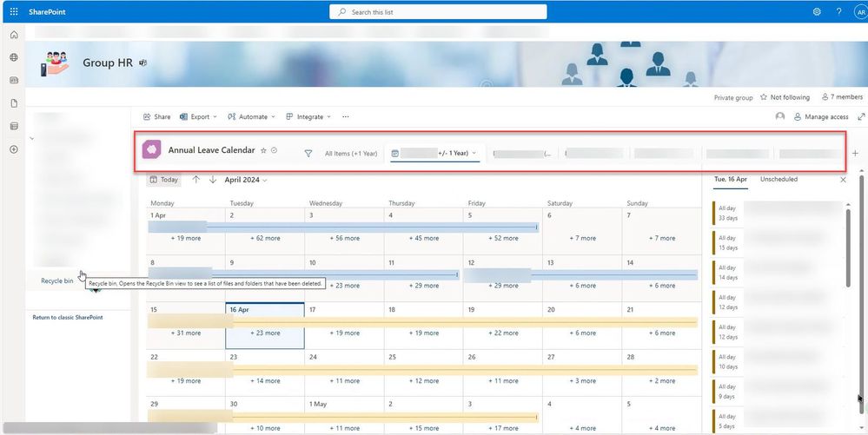The width and height of the screenshot is (868, 435).
Task: Click the Group HR site logo
Action: tap(55, 63)
